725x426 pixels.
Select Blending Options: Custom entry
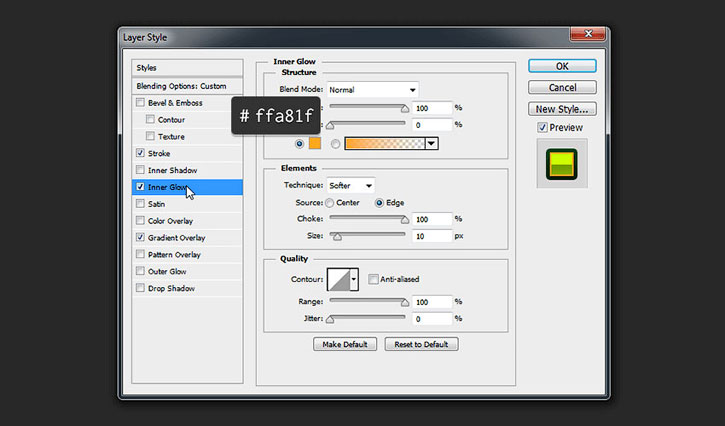(x=187, y=86)
